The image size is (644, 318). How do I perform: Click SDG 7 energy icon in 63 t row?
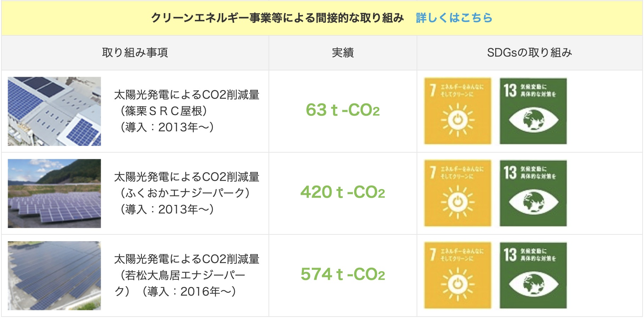[x=458, y=111]
